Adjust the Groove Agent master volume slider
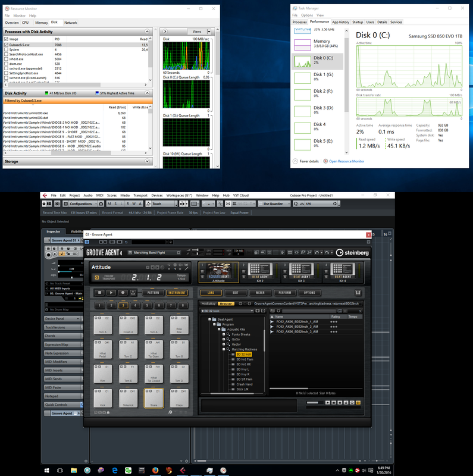 pyautogui.click(x=198, y=250)
